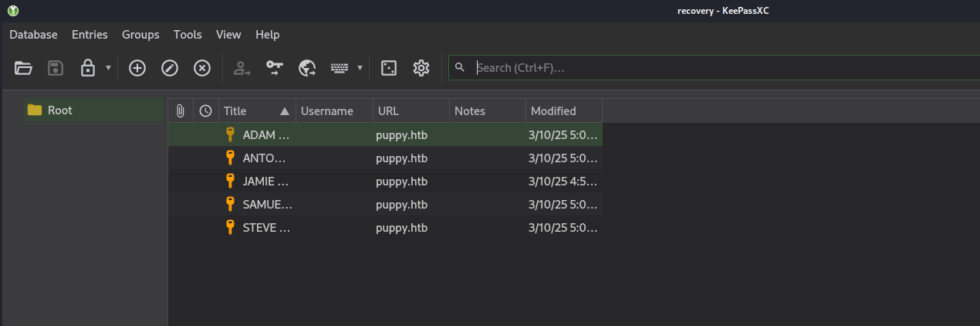The width and height of the screenshot is (980, 326).
Task: Click the Save database icon
Action: [56, 68]
